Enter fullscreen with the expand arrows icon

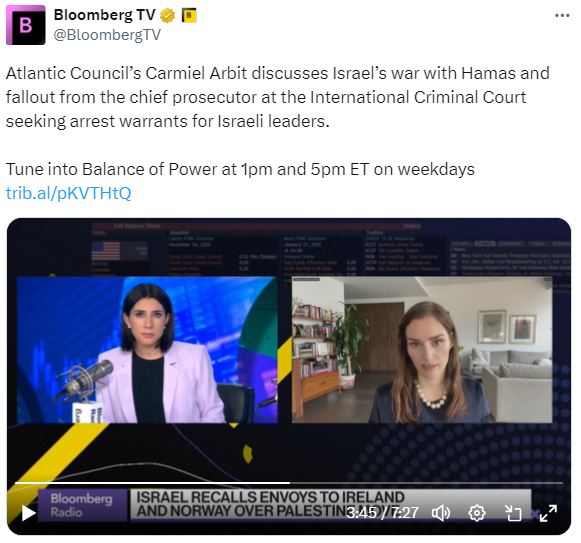click(548, 513)
